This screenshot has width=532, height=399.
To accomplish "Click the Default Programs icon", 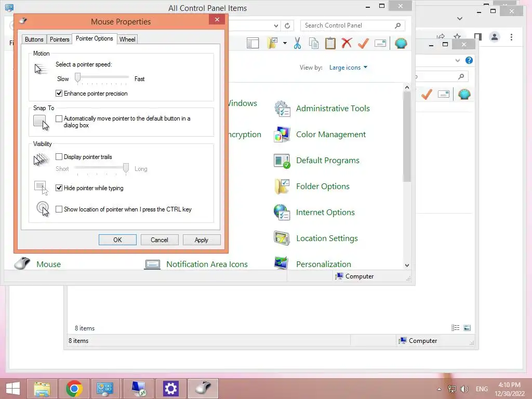I will point(282,161).
